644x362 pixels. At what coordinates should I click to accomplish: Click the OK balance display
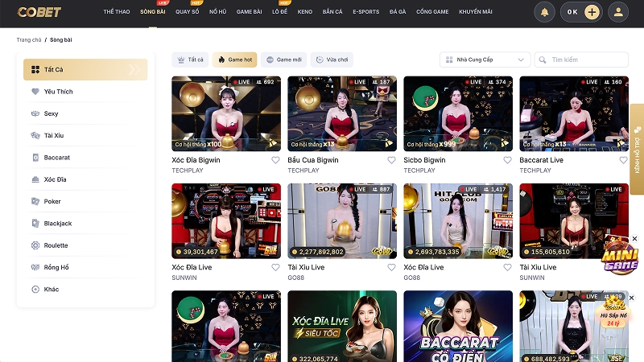[572, 12]
